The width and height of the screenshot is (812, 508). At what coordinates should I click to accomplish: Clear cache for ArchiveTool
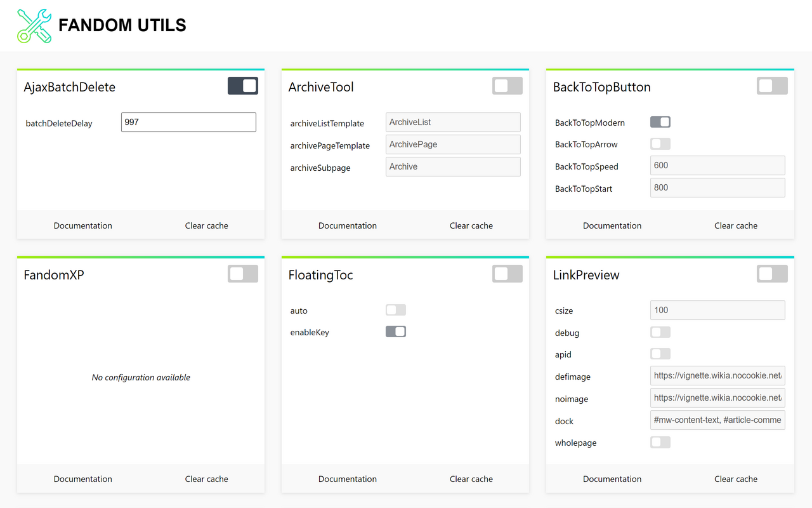point(471,225)
